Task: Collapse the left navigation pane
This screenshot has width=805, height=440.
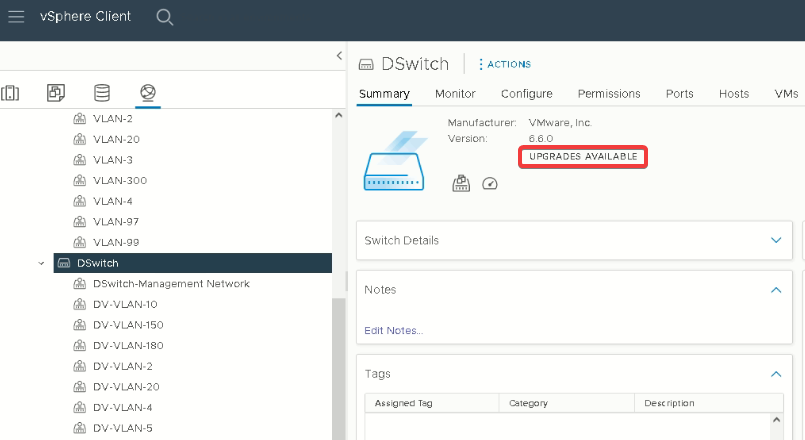Action: pyautogui.click(x=339, y=55)
